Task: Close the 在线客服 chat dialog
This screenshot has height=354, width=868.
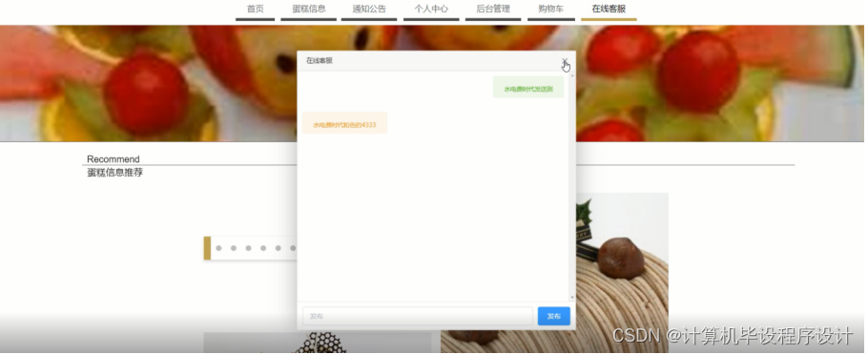Action: [565, 61]
